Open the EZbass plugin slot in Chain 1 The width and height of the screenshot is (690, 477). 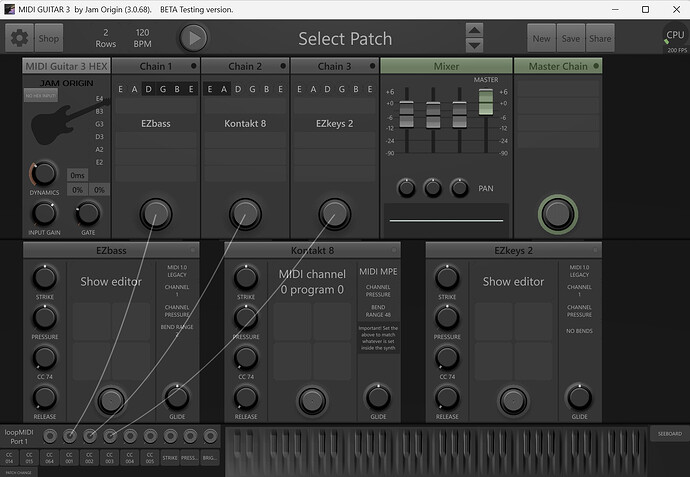[x=155, y=124]
